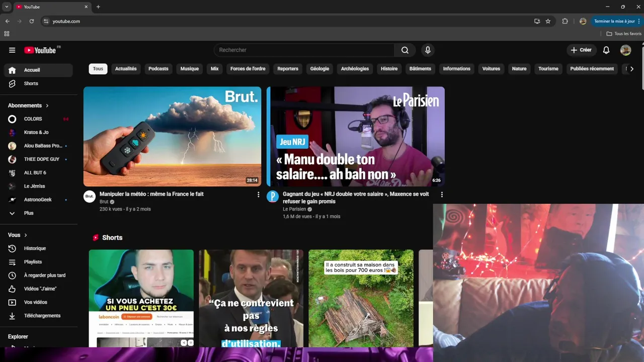Open the ALL BUT 6 channel
This screenshot has height=362, width=644.
pyautogui.click(x=38, y=173)
